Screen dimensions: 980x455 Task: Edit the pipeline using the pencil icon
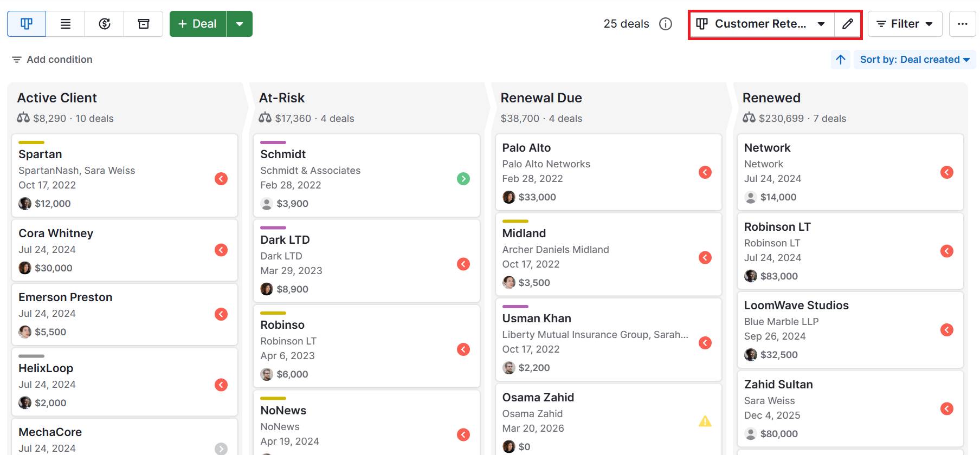[847, 24]
